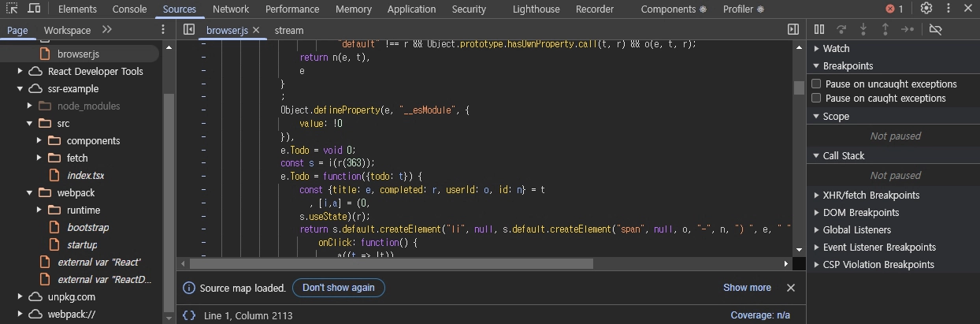Activate the inspect element picker icon
Viewport: 980px width, 324px height.
point(13,9)
